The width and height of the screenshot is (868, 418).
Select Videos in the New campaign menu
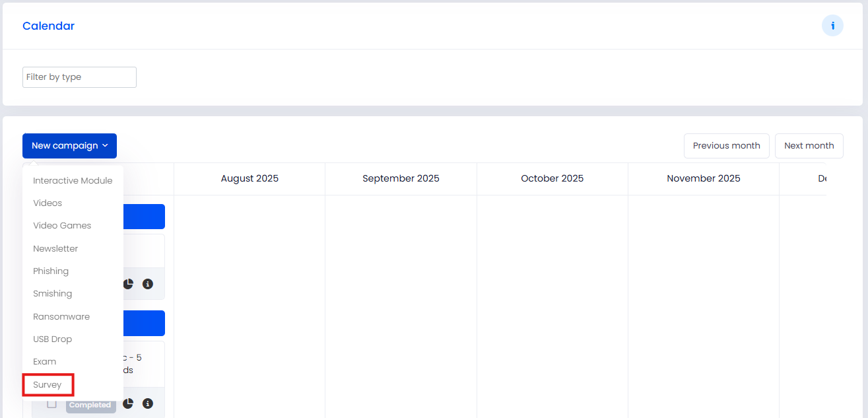tap(48, 203)
